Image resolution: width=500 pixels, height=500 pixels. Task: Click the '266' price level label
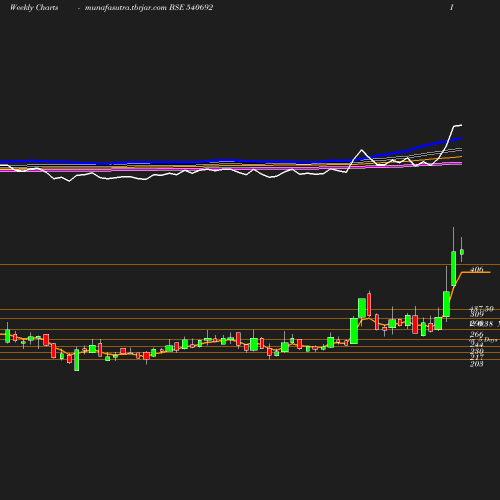tap(476, 334)
